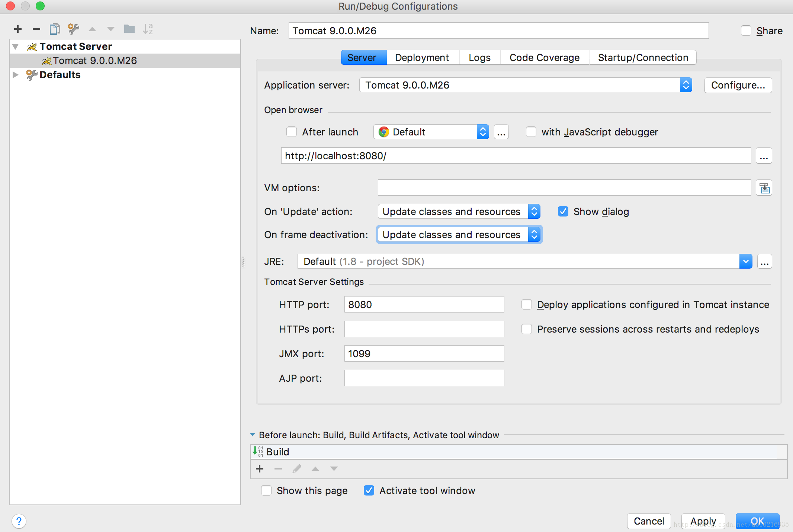Move configuration down in the list
Screen dimensions: 793x532
coord(111,29)
